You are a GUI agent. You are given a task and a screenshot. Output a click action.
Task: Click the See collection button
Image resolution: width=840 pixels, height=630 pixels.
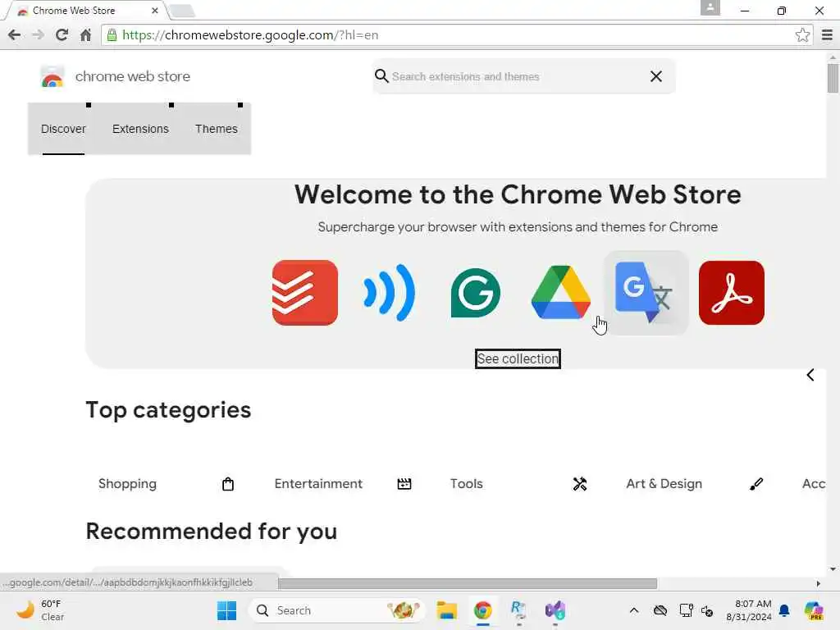[518, 359]
